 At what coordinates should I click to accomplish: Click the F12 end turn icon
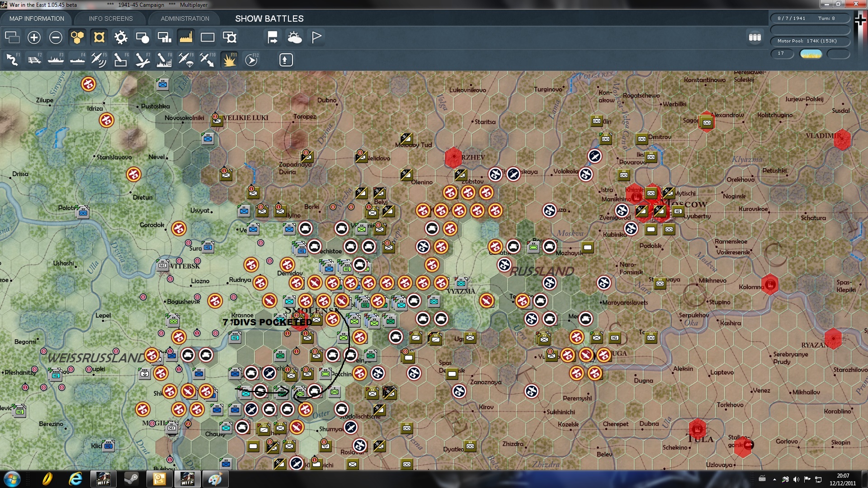pos(251,60)
